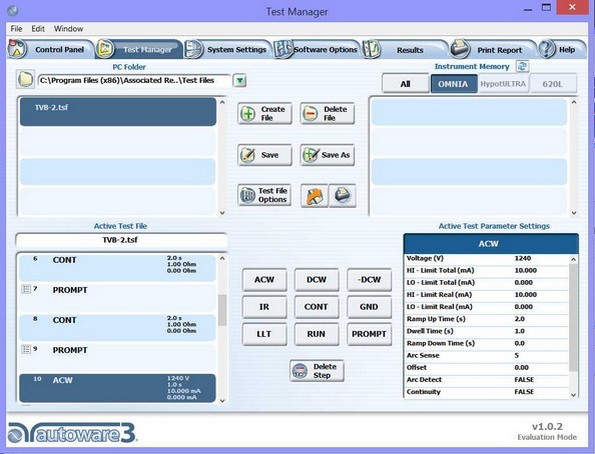Select step 7 PROMPT
The height and width of the screenshot is (454, 595).
(x=118, y=298)
